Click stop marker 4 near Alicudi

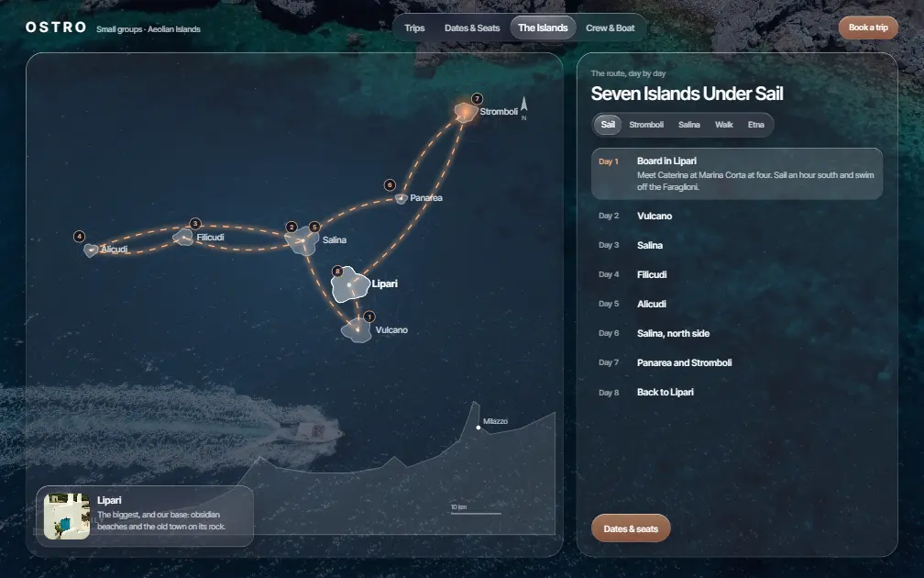tap(79, 237)
